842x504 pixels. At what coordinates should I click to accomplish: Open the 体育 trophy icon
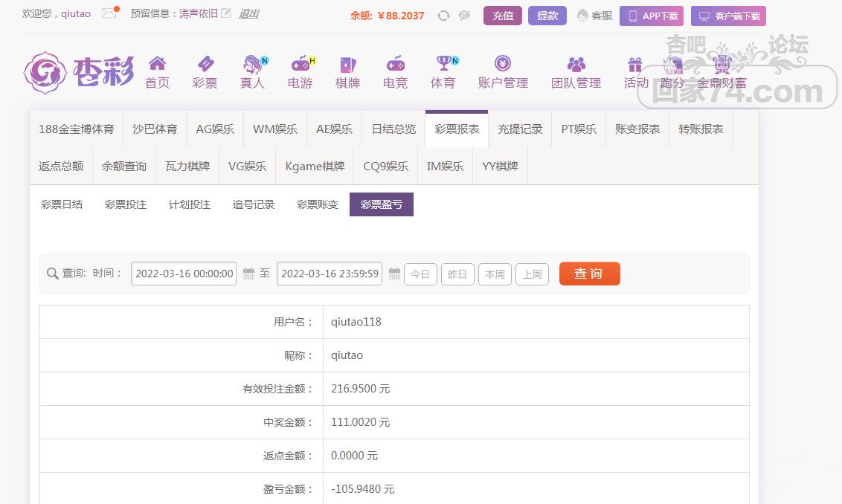coord(443,64)
